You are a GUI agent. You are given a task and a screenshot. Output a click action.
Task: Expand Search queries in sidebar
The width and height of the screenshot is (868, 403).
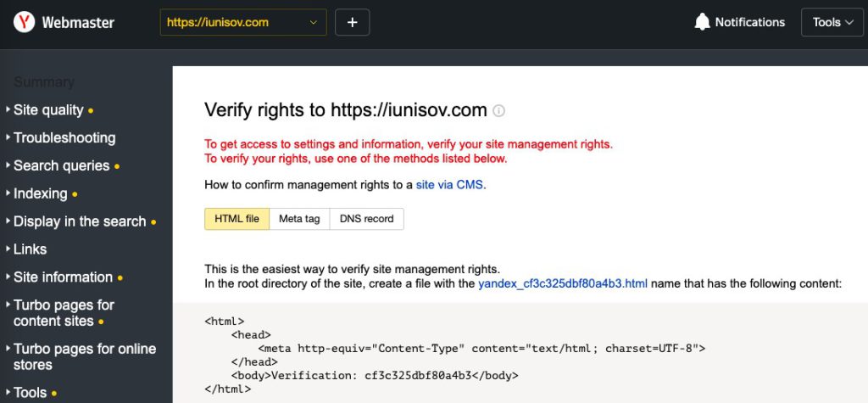click(x=61, y=165)
